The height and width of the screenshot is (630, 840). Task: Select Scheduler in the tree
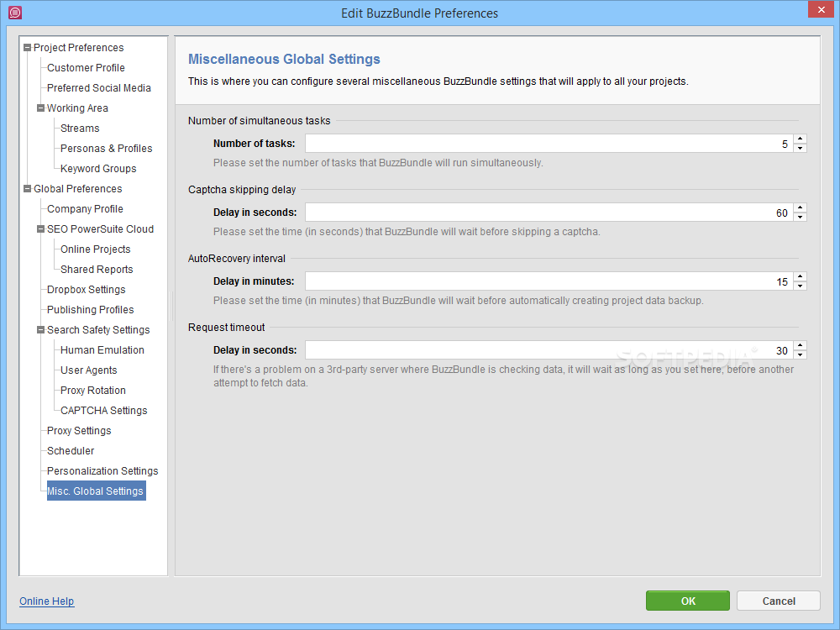tap(71, 451)
